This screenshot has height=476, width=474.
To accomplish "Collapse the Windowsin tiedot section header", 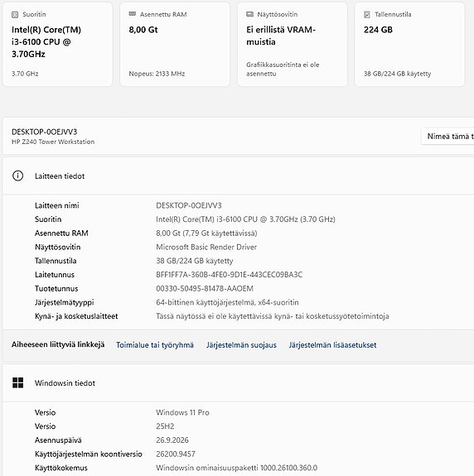I will (238, 382).
